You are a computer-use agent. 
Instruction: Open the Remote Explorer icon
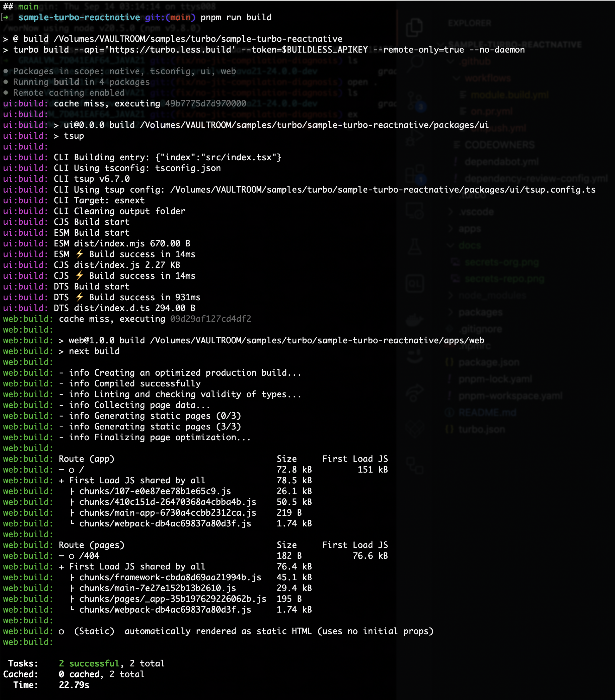(x=415, y=210)
